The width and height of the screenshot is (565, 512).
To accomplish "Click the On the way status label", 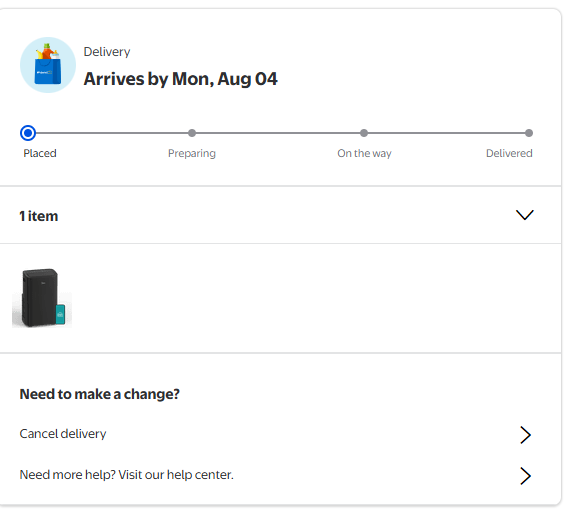I will (364, 153).
